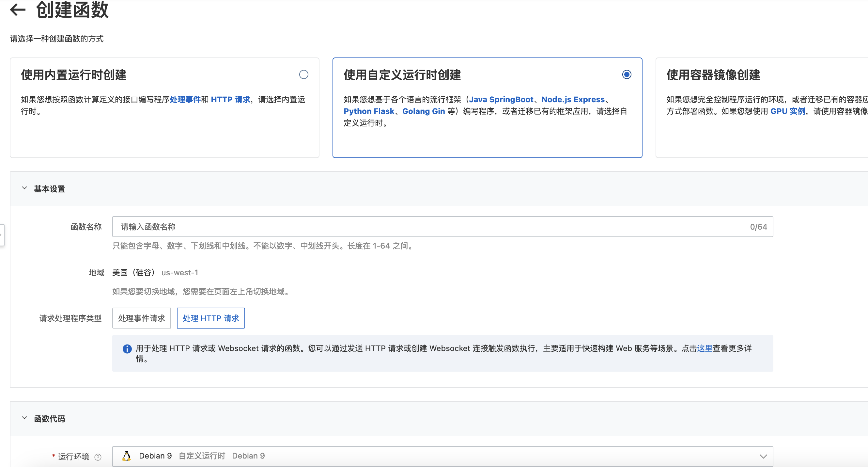Go back using the arrow next to 创建函数
This screenshot has height=467, width=868.
click(18, 9)
